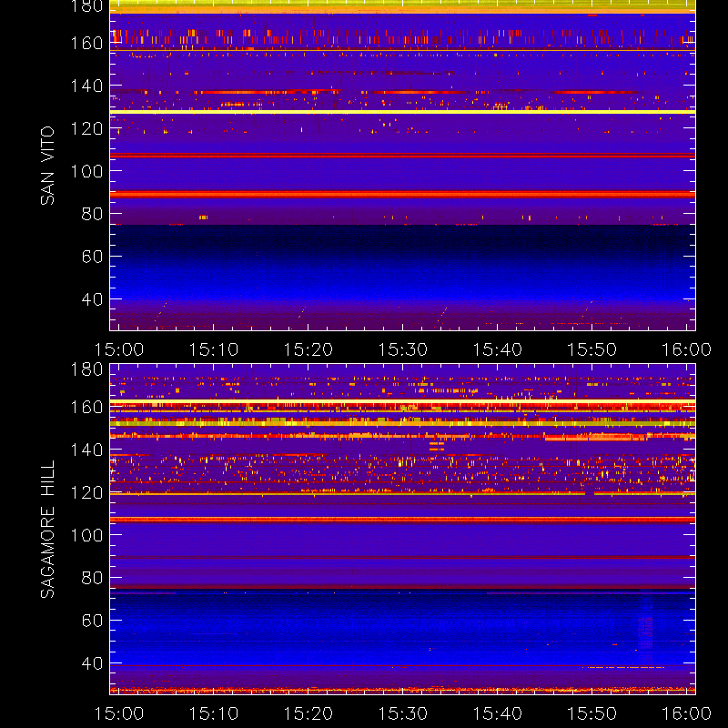Viewport: 728px width, 728px height.
Task: Click Sagamore Hill frequency label 140
Action: (x=86, y=450)
